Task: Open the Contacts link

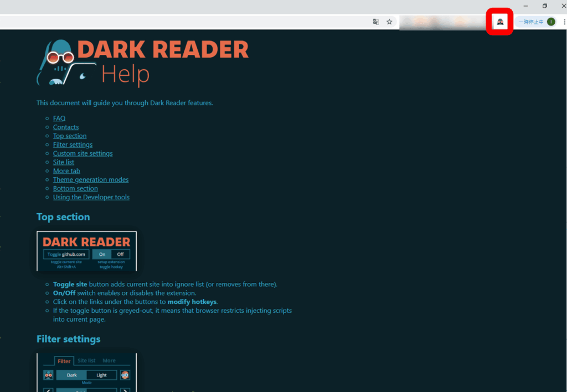Action: point(66,127)
